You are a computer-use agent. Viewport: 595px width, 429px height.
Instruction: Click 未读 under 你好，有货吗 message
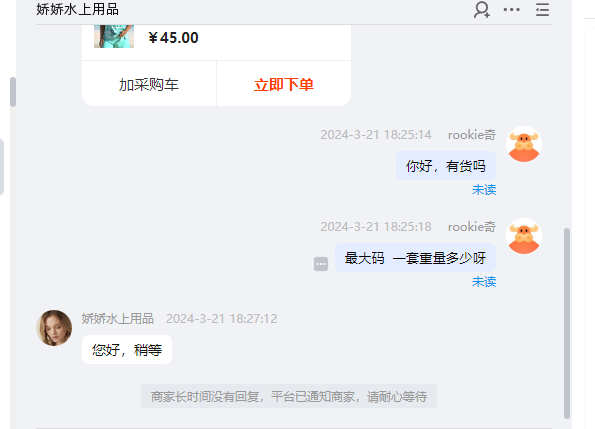tap(484, 190)
